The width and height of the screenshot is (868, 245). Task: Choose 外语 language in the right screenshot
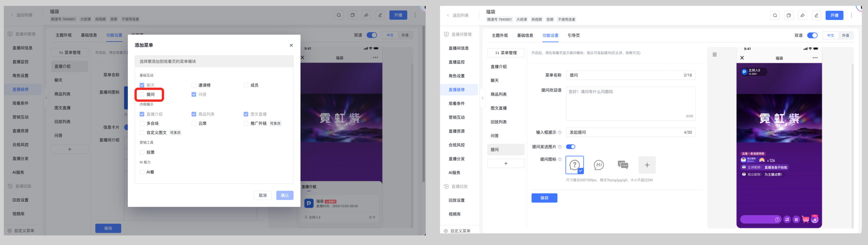point(845,36)
